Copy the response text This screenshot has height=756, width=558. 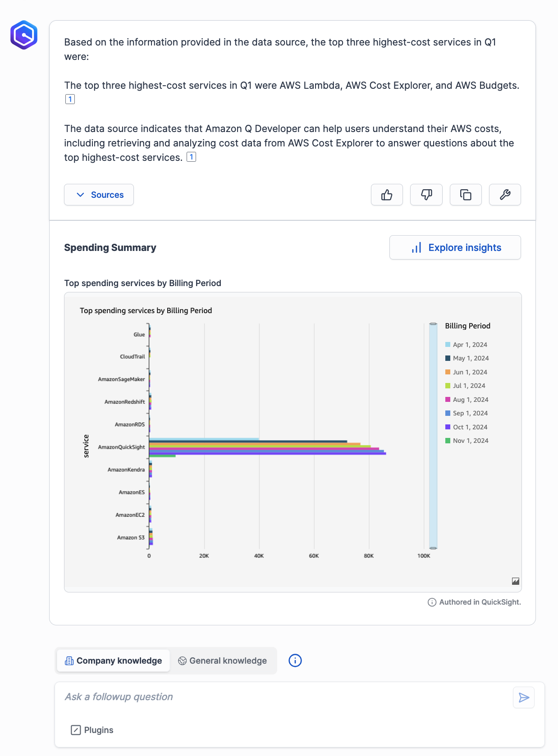(x=466, y=195)
